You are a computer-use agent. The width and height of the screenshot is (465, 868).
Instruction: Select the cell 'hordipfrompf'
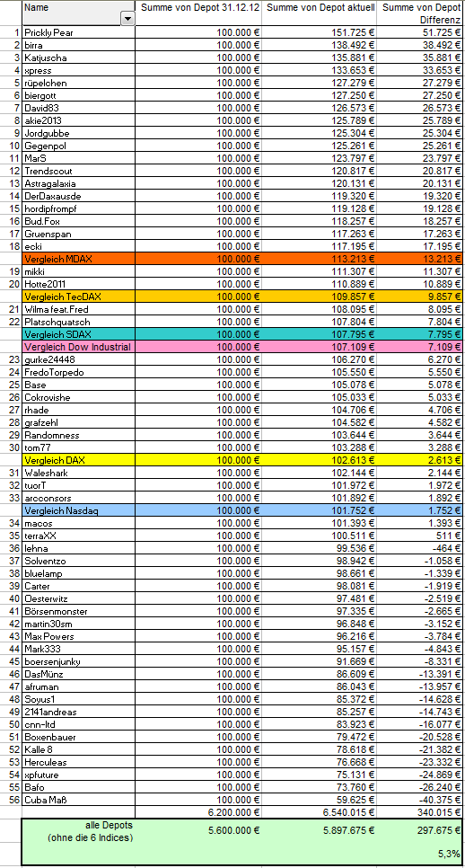coord(78,208)
